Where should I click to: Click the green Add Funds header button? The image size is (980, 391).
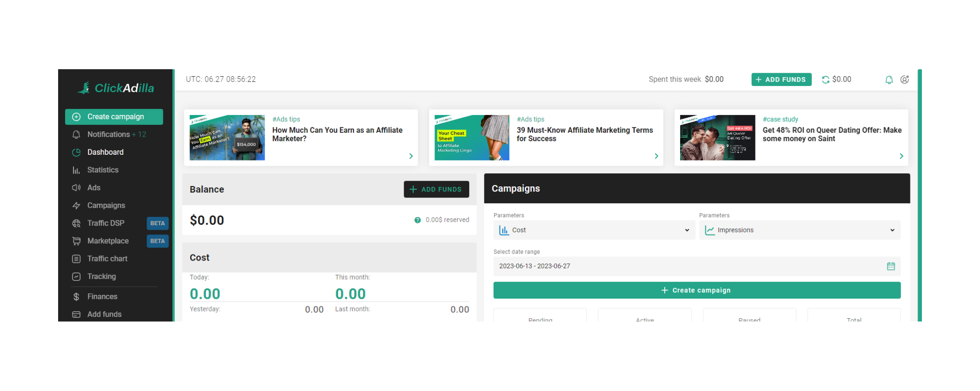coord(781,80)
